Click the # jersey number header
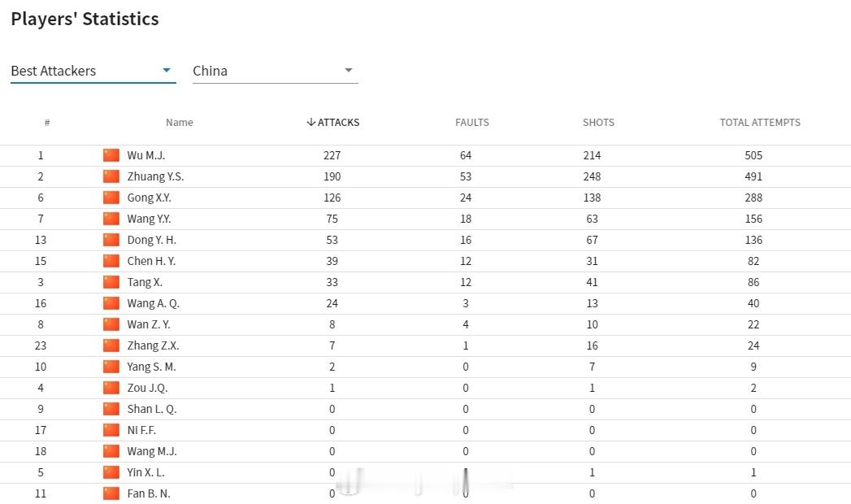The image size is (851, 504). pos(47,122)
